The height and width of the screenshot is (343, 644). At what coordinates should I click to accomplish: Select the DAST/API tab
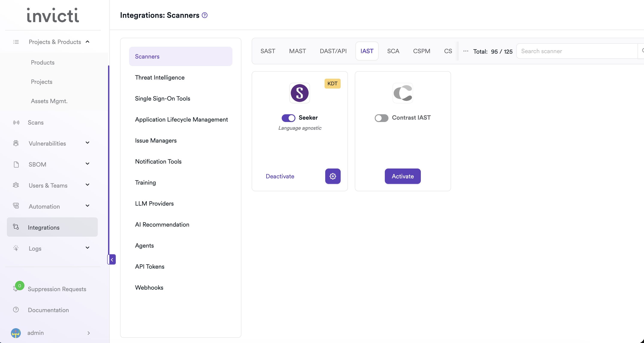click(333, 51)
